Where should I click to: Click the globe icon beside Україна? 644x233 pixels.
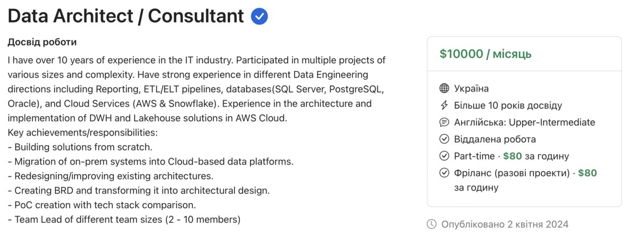444,88
